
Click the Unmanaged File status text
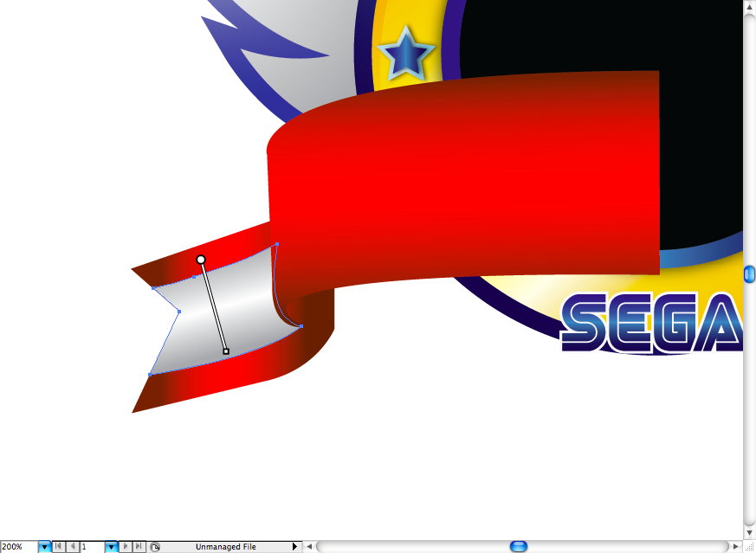pos(226,547)
